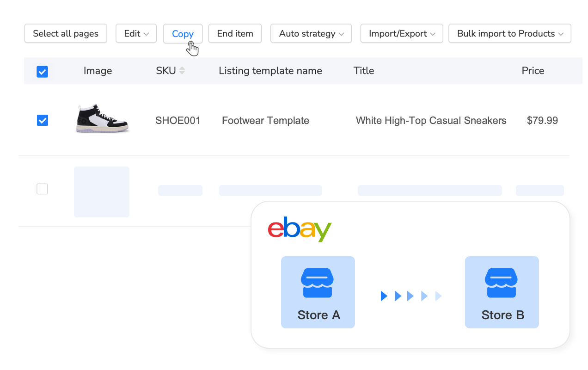Uncheck the SHOE001 row checkbox
Screen dimensions: 588x370
[42, 120]
